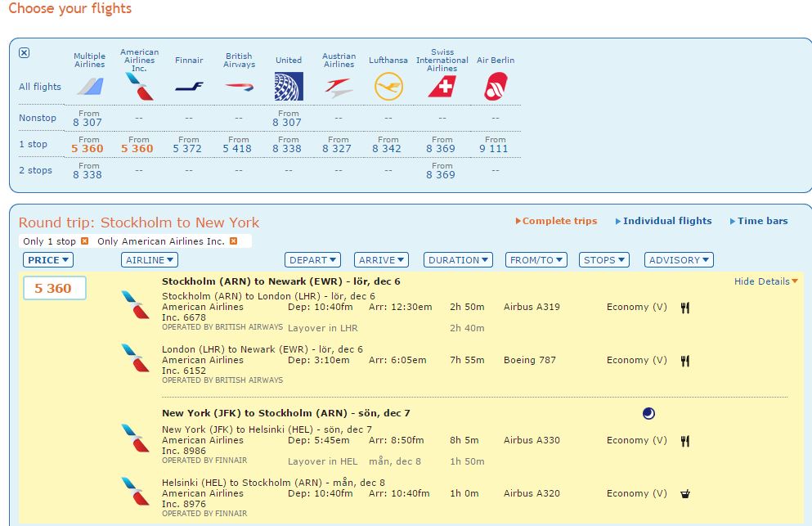Switch to Individual flights view
Screen dimensions: 812x526
[666, 221]
